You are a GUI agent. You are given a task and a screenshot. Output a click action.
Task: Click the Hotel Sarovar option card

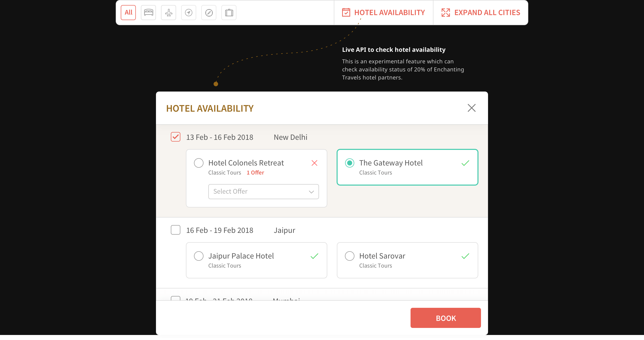tap(407, 260)
